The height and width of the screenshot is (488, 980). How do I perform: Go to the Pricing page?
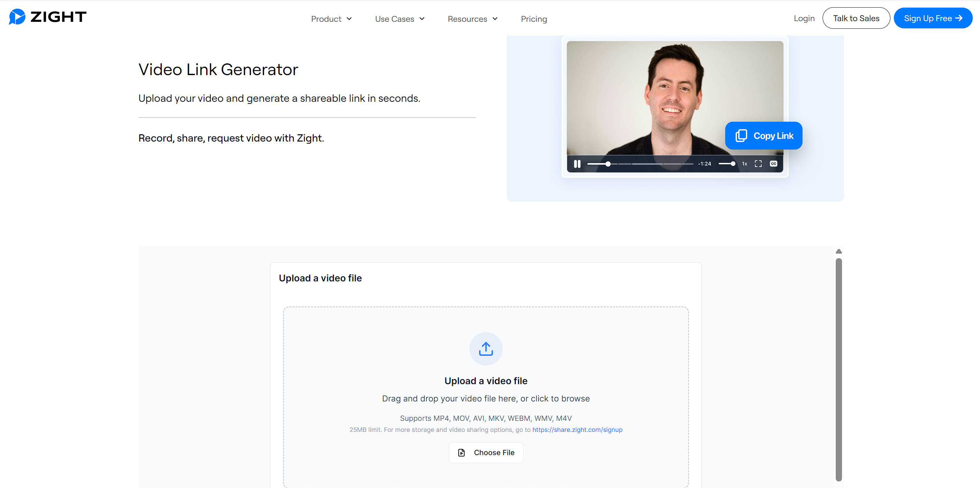534,19
